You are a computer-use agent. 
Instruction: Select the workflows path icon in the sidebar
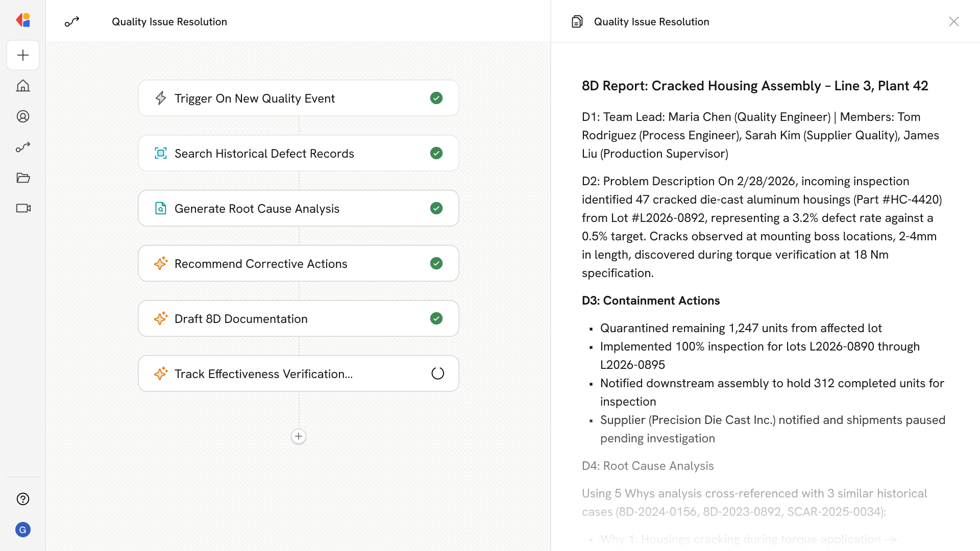pyautogui.click(x=23, y=147)
